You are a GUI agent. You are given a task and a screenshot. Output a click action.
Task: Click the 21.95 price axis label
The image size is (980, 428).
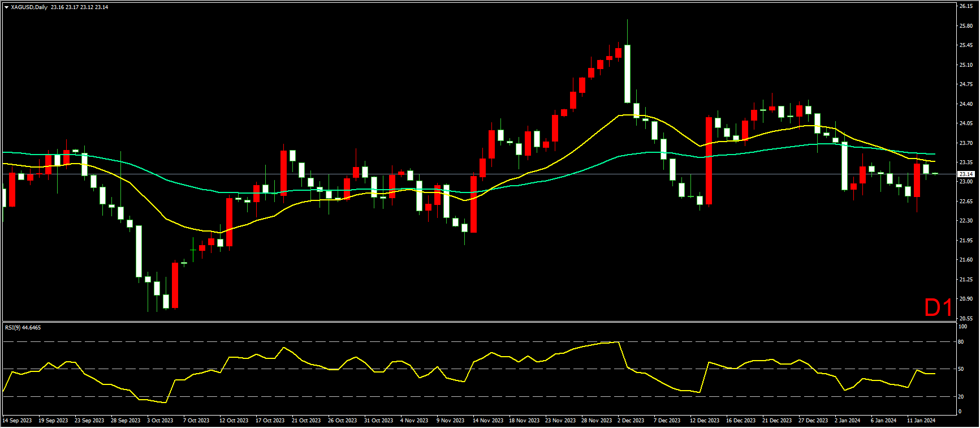966,241
